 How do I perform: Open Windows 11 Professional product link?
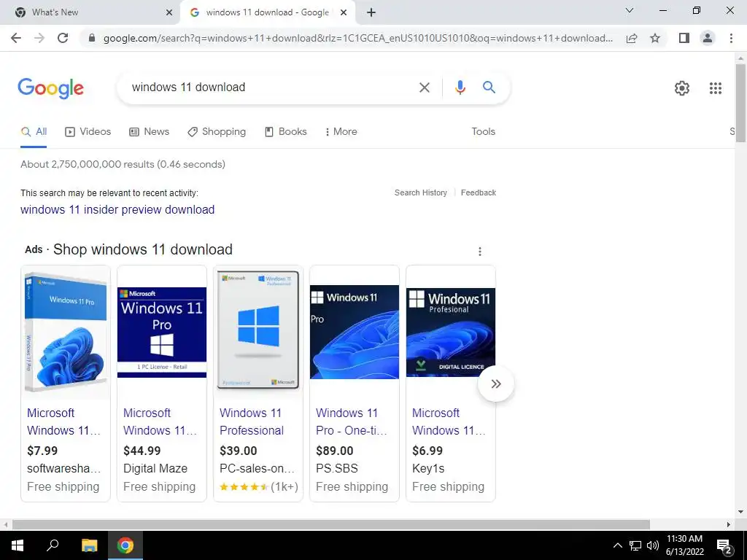pos(252,422)
